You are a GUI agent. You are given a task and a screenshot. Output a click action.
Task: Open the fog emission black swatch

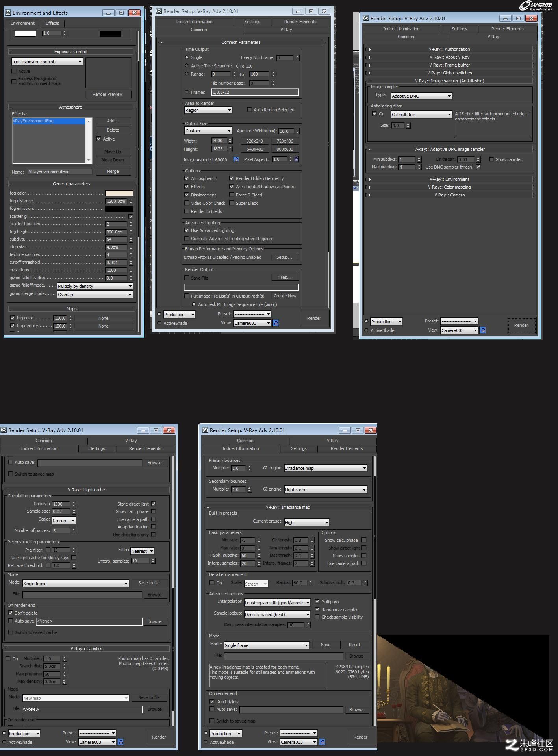click(119, 209)
